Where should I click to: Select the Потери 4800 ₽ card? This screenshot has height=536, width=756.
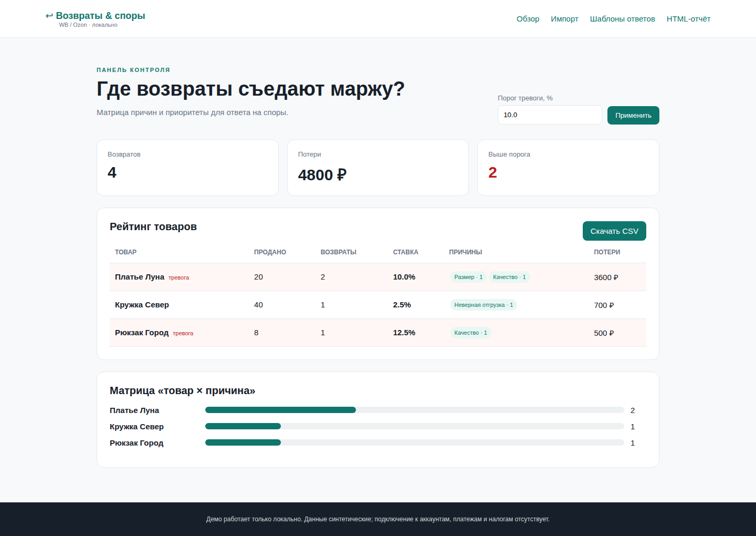click(x=378, y=168)
